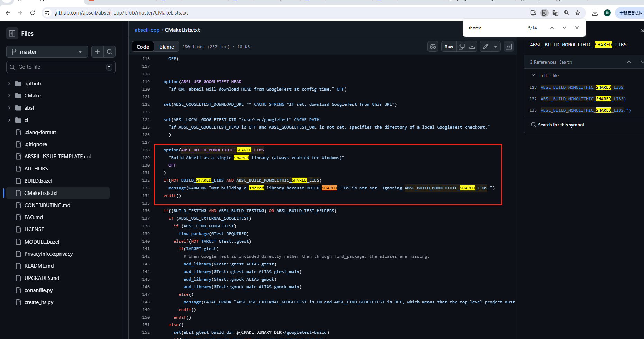Open the translate page icon
This screenshot has height=339, width=644.
point(555,13)
